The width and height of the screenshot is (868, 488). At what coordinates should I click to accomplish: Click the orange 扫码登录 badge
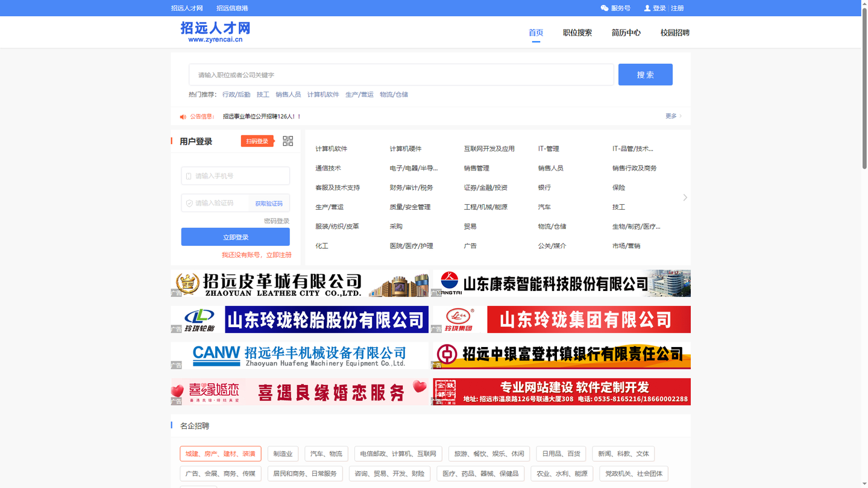point(257,141)
